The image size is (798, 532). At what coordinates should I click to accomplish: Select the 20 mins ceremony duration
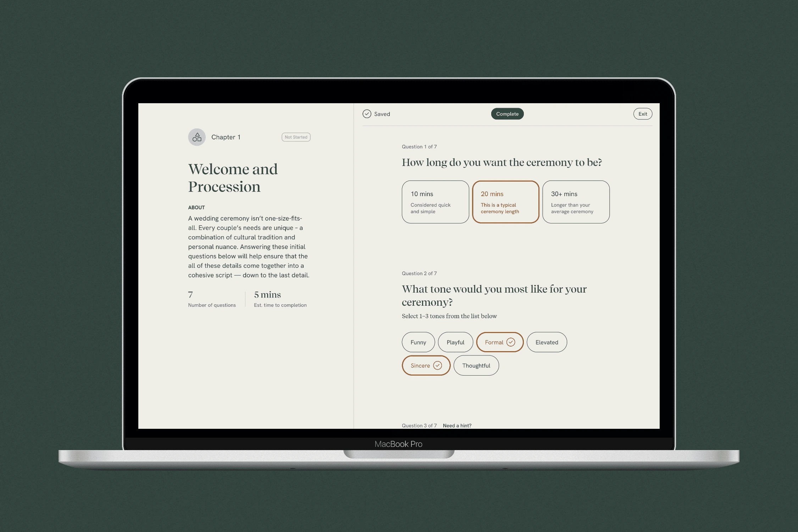[x=506, y=201]
